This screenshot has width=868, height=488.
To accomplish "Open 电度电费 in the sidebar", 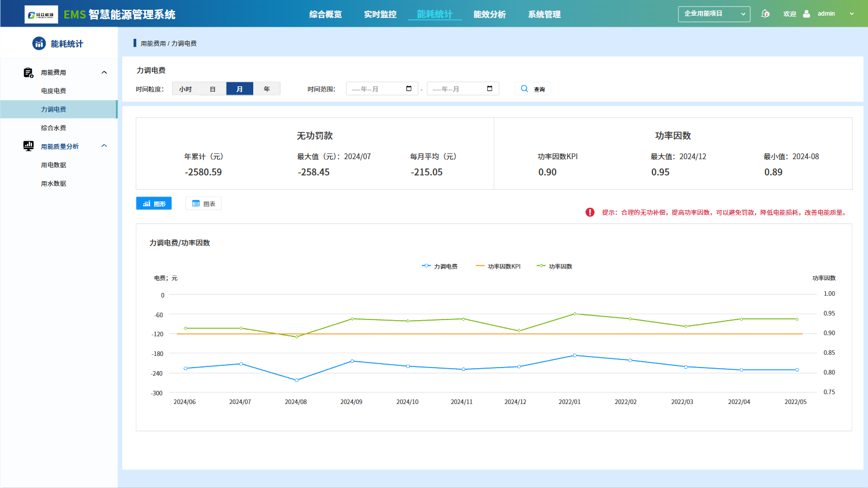I will (x=53, y=91).
